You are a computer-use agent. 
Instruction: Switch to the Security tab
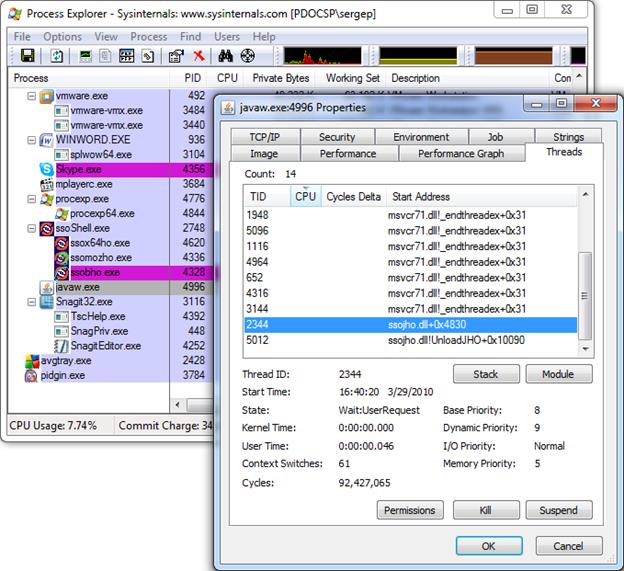coord(337,137)
